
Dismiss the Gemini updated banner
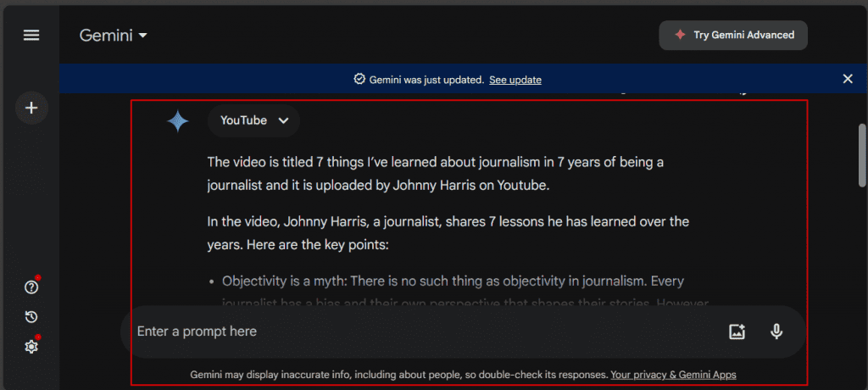[x=848, y=79]
